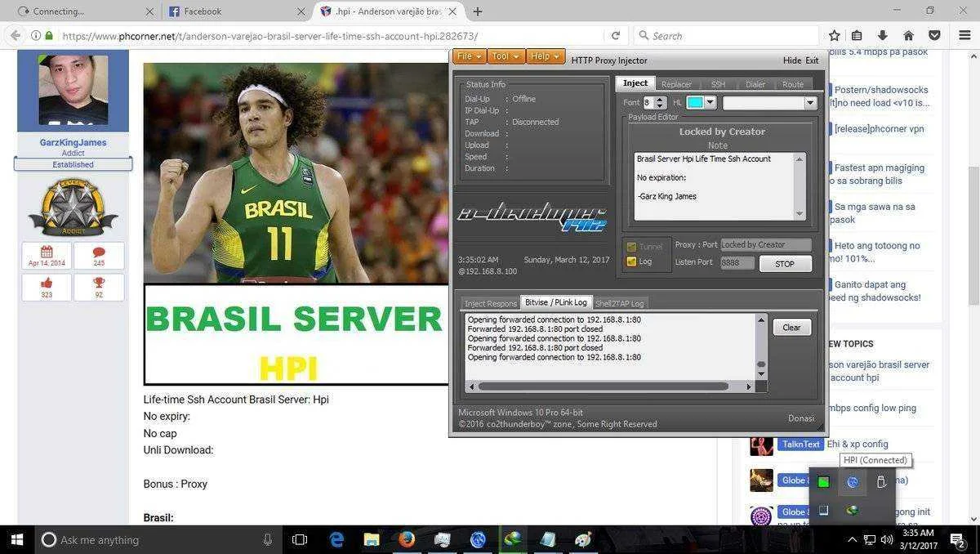Open the downloads arrow icon
Screen dimensions: 980x554
point(883,36)
